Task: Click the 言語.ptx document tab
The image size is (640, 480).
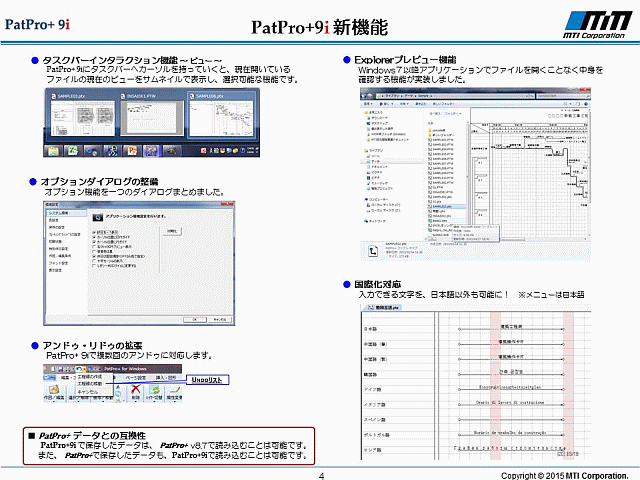Action: tap(383, 307)
